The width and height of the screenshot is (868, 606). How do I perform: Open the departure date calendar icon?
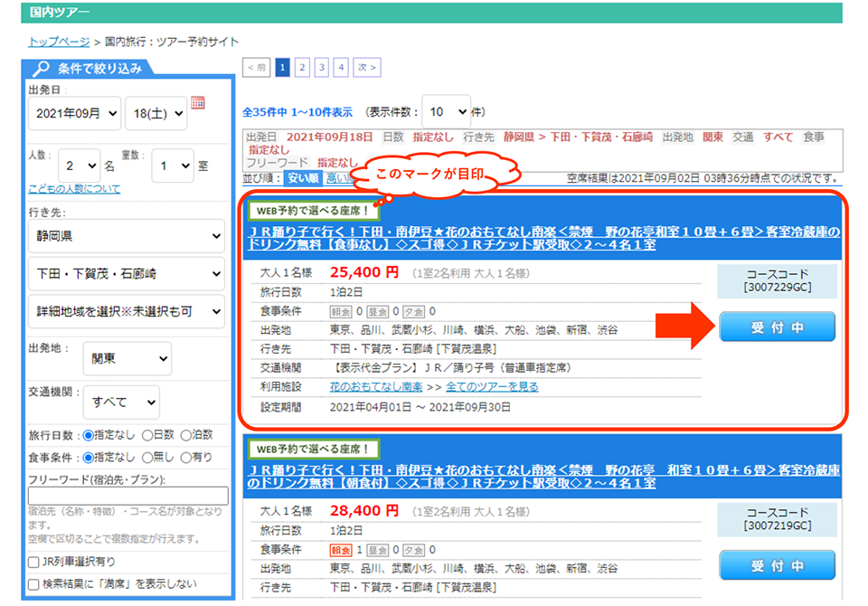198,103
